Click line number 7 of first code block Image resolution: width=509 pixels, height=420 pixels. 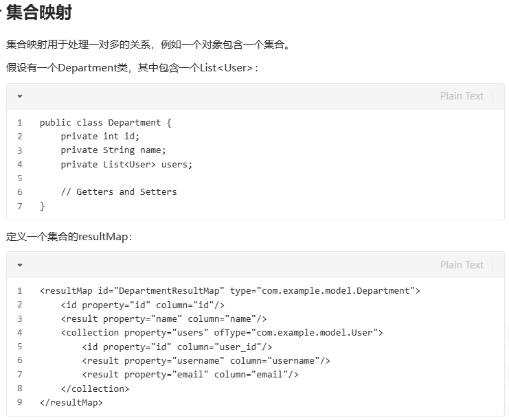pos(20,206)
